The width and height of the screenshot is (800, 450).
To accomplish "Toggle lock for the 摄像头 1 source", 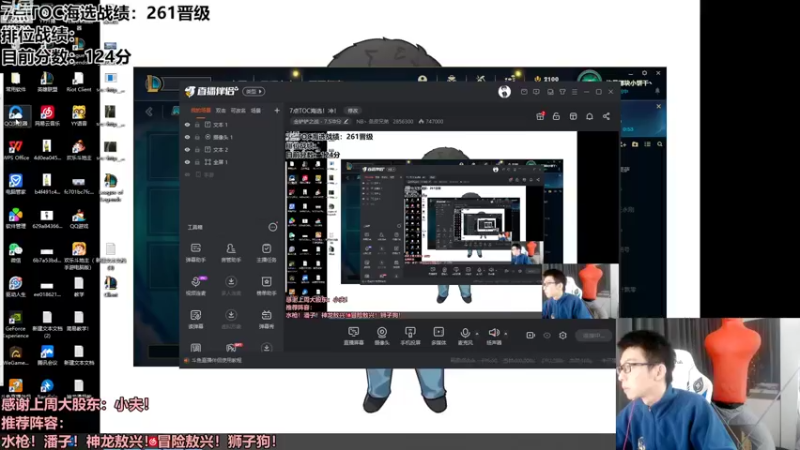I will click(x=197, y=137).
